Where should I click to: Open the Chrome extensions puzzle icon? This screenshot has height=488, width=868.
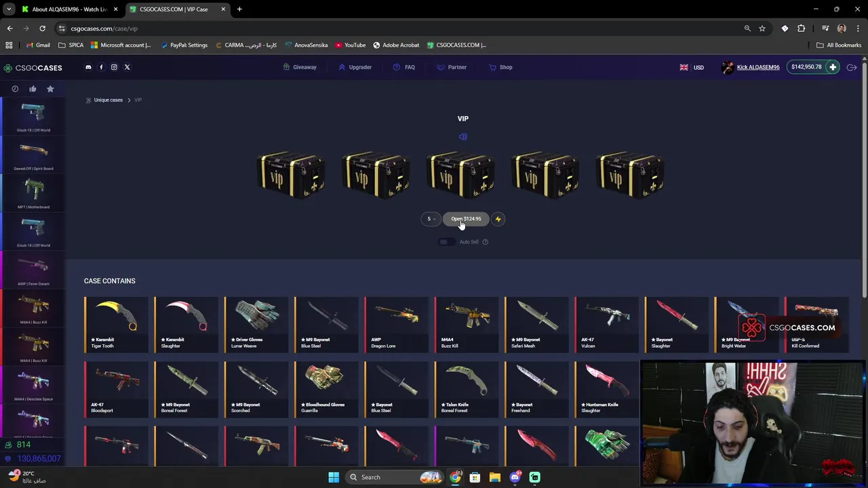[x=802, y=28]
